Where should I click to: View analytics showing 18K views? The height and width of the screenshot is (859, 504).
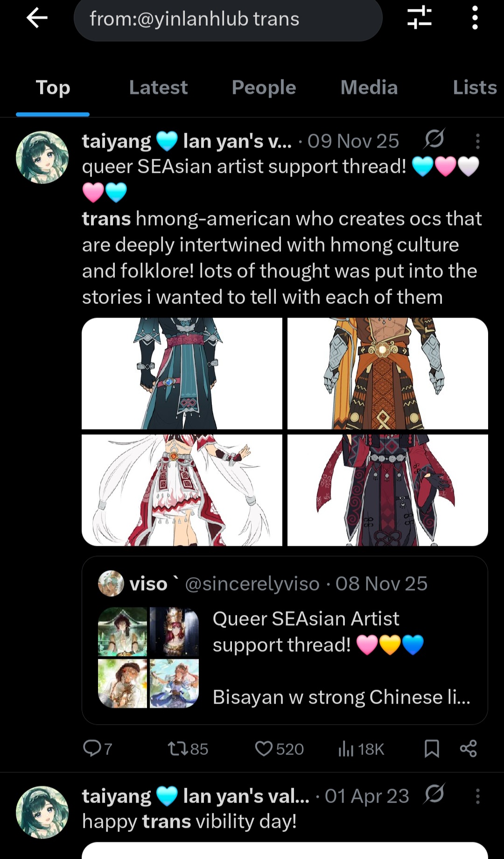[x=361, y=749]
